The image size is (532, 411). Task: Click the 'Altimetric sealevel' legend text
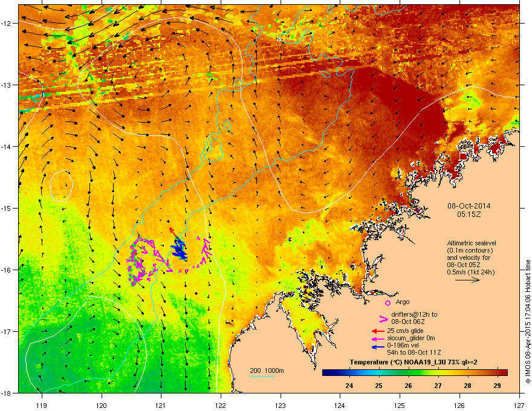[x=472, y=243]
